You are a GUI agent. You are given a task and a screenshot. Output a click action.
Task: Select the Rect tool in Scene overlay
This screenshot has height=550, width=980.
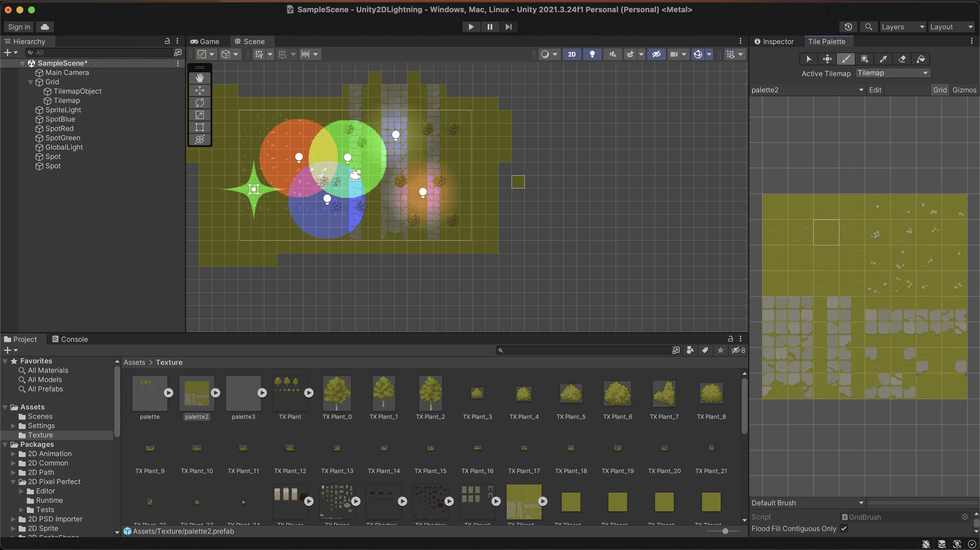[x=200, y=127]
